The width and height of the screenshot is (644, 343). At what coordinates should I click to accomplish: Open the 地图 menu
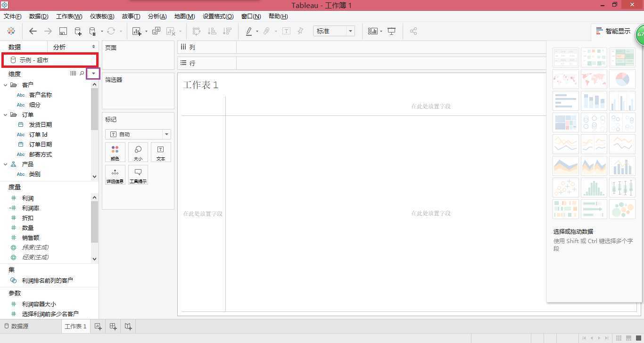pos(184,16)
